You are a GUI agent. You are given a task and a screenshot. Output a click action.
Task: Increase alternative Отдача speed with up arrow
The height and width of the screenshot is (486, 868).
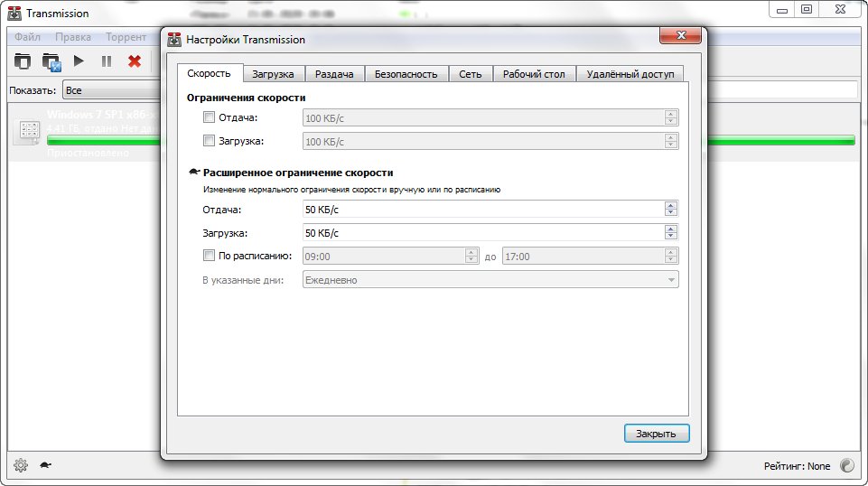tap(671, 205)
